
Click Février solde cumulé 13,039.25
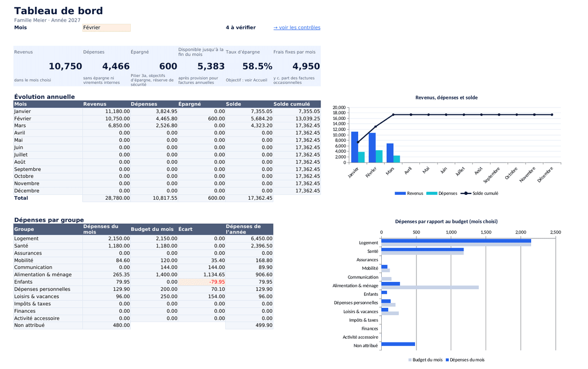(297, 118)
